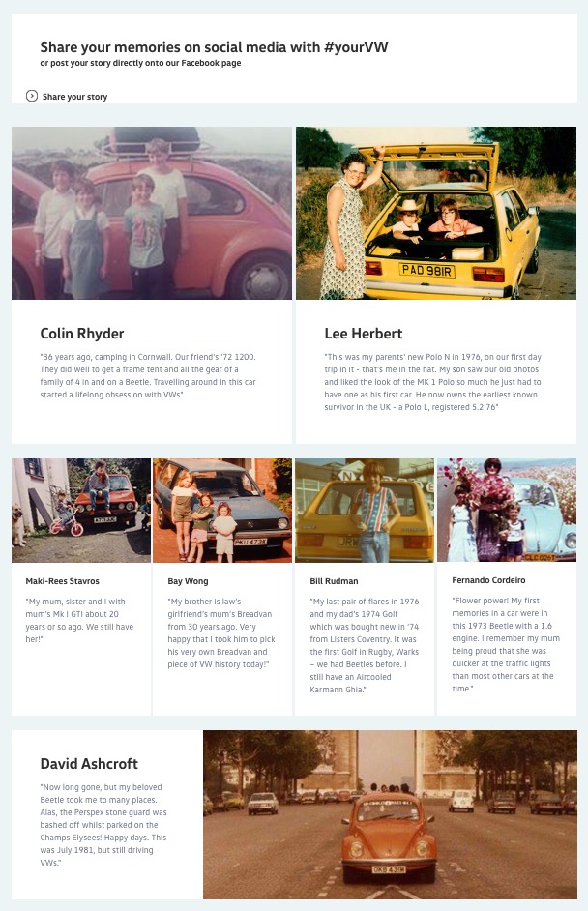Image resolution: width=588 pixels, height=911 pixels.
Task: Open Maki-Rees Stavros red GTI photo
Action: (x=81, y=510)
